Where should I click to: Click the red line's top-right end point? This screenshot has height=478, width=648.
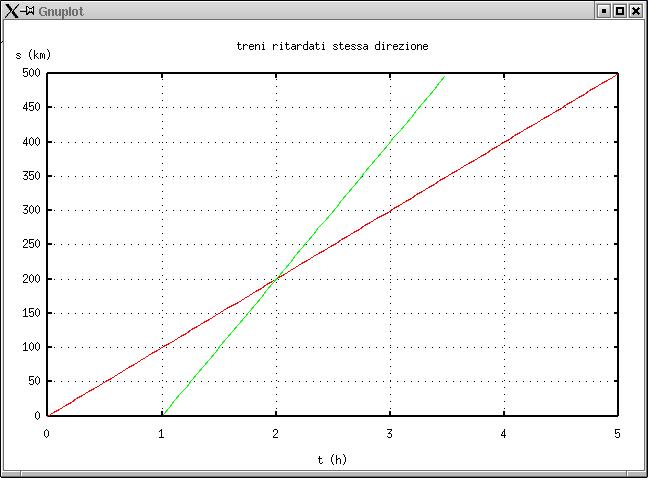[618, 73]
